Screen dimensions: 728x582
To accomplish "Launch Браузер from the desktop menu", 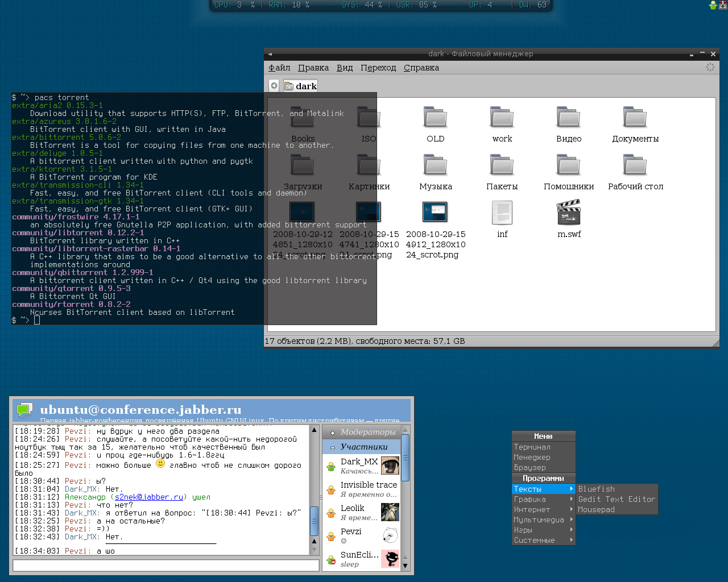I will [x=544, y=467].
